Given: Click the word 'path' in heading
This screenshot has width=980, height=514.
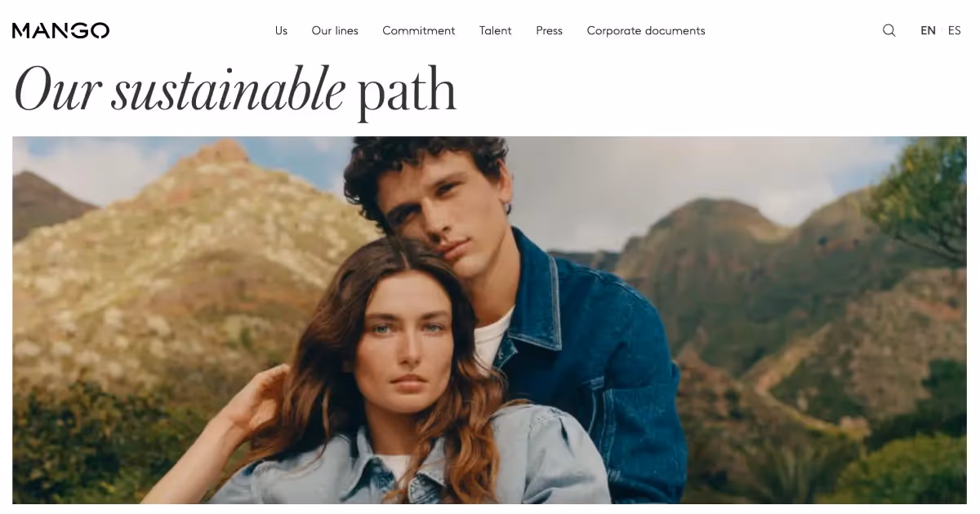Looking at the screenshot, I should click(x=407, y=93).
